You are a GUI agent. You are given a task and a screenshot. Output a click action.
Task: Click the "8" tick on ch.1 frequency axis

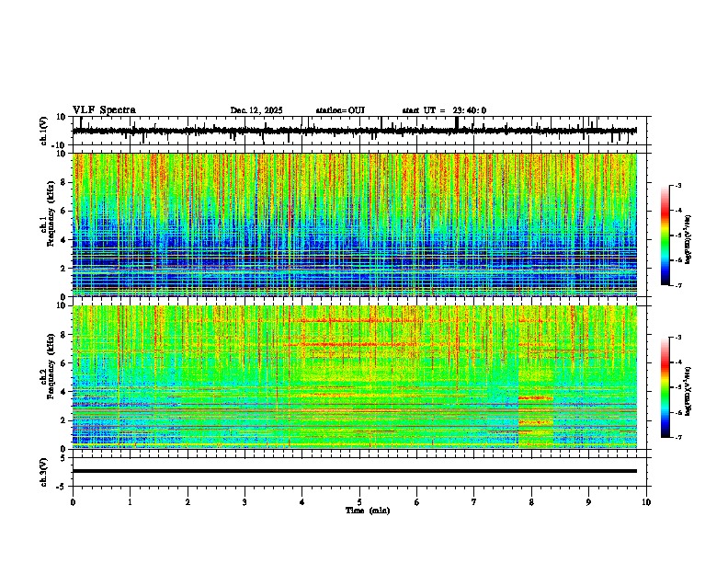[x=63, y=182]
